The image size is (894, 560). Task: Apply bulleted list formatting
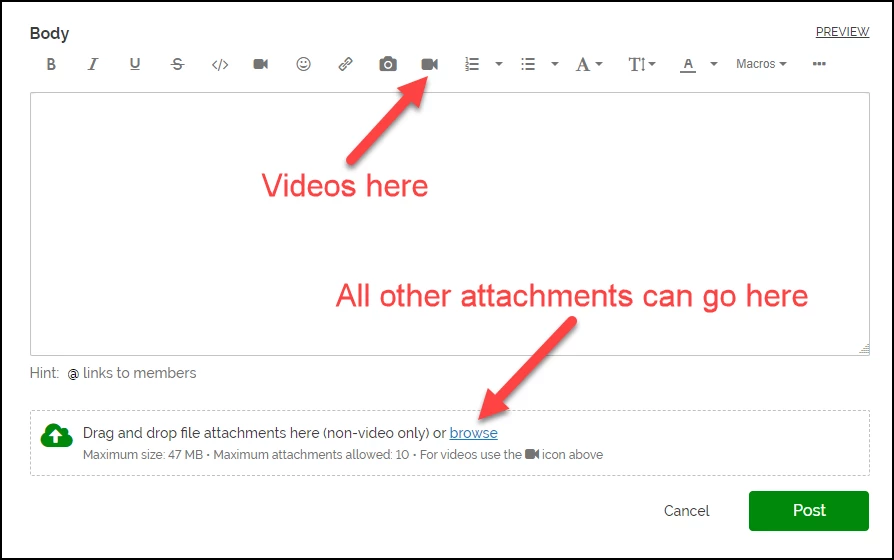tap(528, 64)
